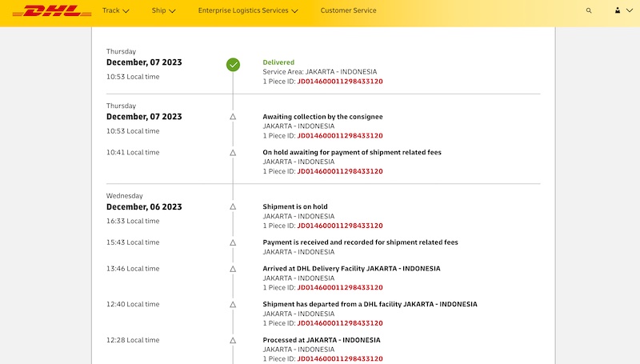Select 'Arrived at DHL Delivery Facility' text

click(351, 269)
